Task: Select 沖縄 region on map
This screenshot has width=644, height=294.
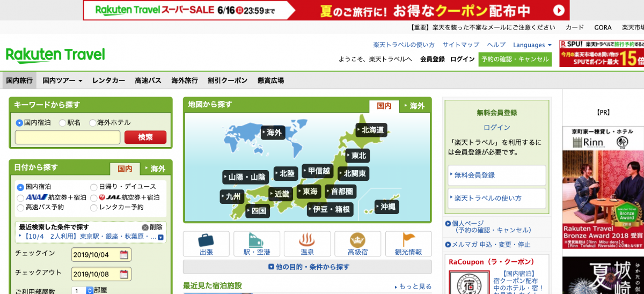Action: (386, 207)
